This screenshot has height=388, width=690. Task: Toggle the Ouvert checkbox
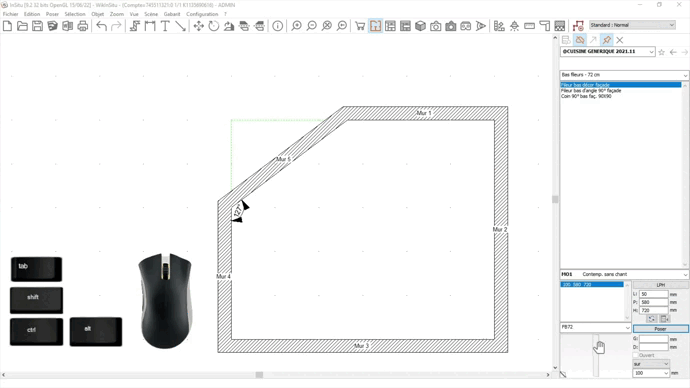pyautogui.click(x=635, y=355)
